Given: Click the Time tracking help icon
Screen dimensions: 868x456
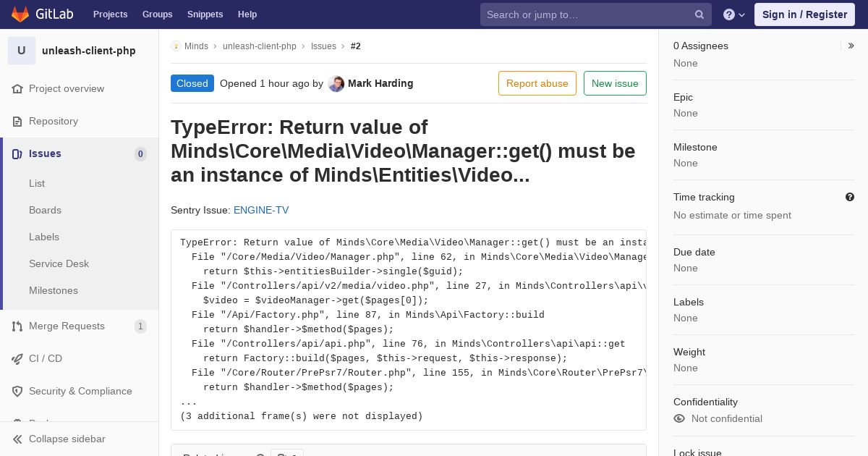Looking at the screenshot, I should tap(850, 197).
